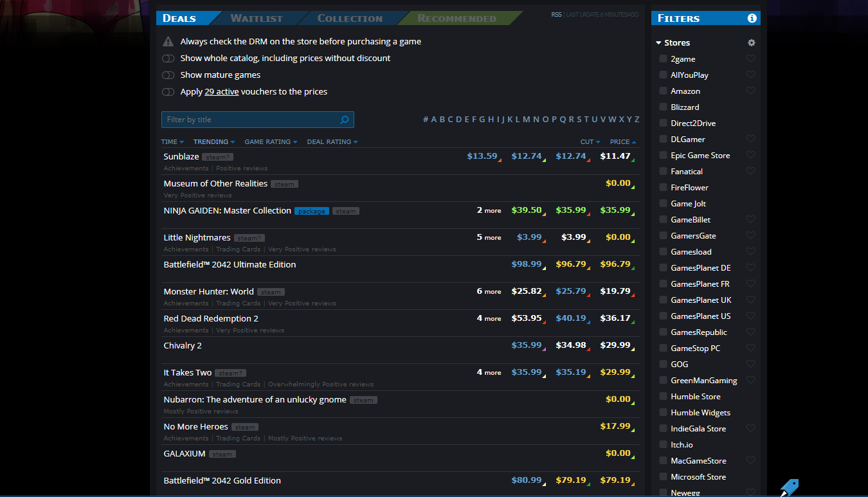Click the package tag on NINJA GAIDEN
This screenshot has height=497, width=868.
click(312, 211)
